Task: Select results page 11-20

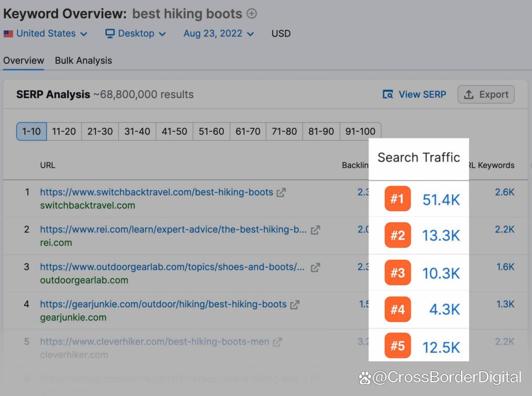Action: click(x=64, y=131)
